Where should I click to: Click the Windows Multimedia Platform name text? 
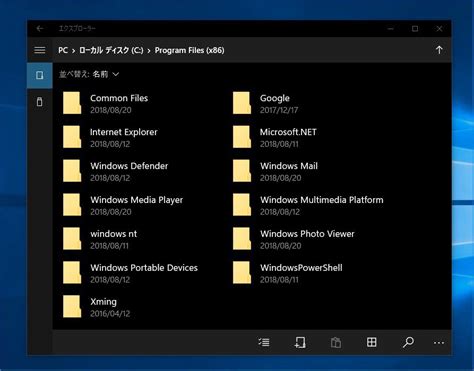pos(322,200)
